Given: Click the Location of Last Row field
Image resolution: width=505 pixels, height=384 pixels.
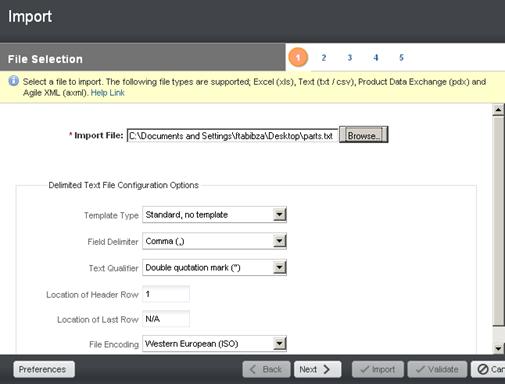Looking at the screenshot, I should (x=166, y=319).
